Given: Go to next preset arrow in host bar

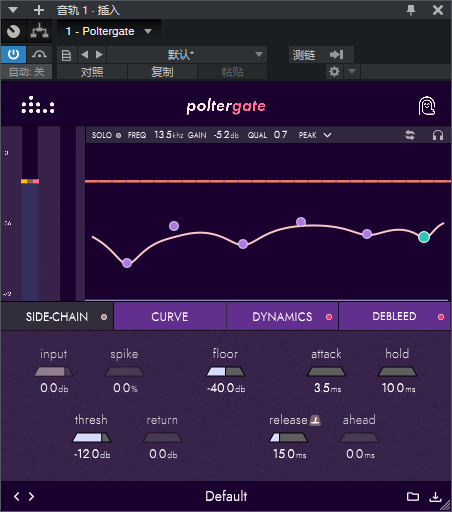Looking at the screenshot, I should click(99, 55).
